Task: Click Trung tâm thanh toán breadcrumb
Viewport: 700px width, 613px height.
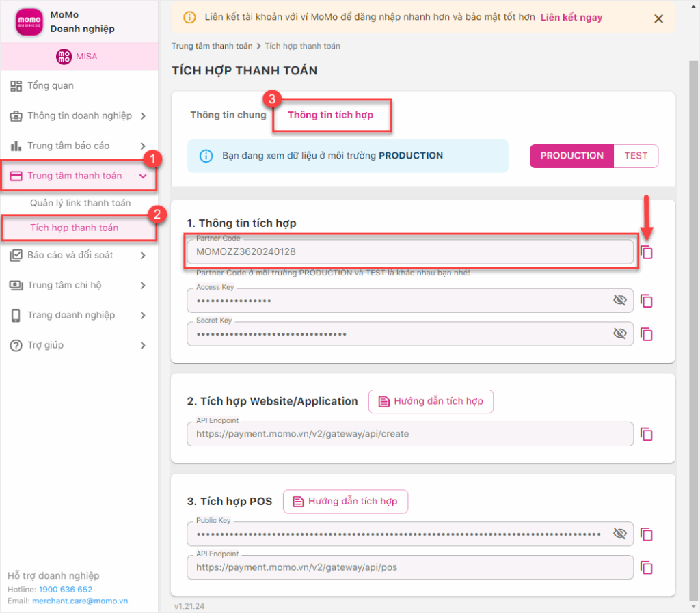Action: 212,46
